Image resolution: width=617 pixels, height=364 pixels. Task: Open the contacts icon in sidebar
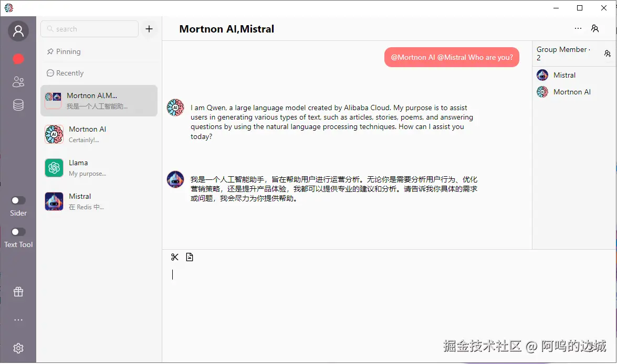pyautogui.click(x=18, y=82)
